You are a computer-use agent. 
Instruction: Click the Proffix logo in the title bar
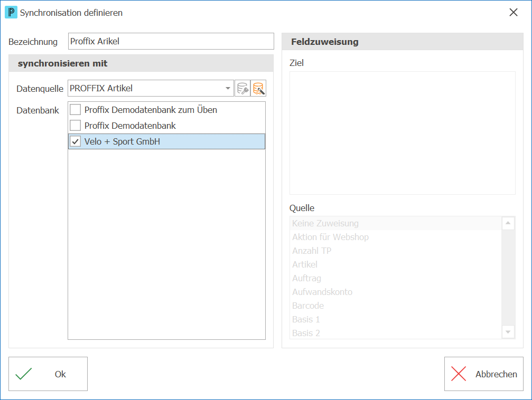[11, 13]
